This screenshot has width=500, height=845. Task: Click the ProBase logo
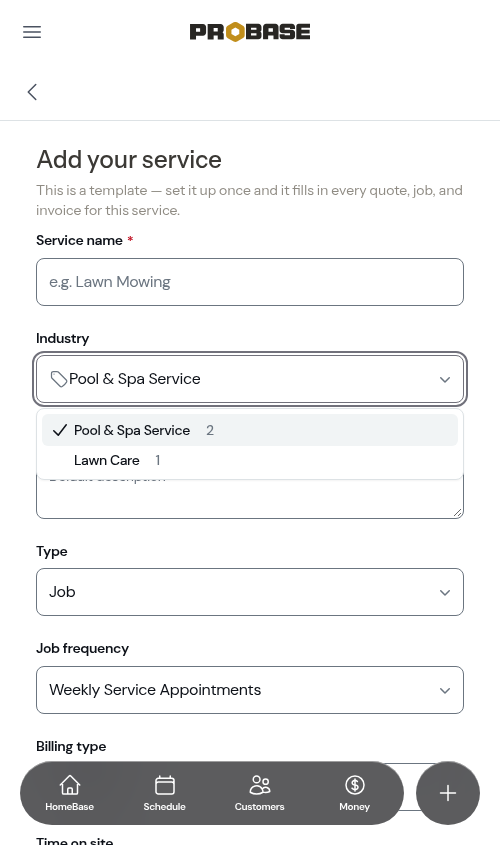pyautogui.click(x=250, y=32)
